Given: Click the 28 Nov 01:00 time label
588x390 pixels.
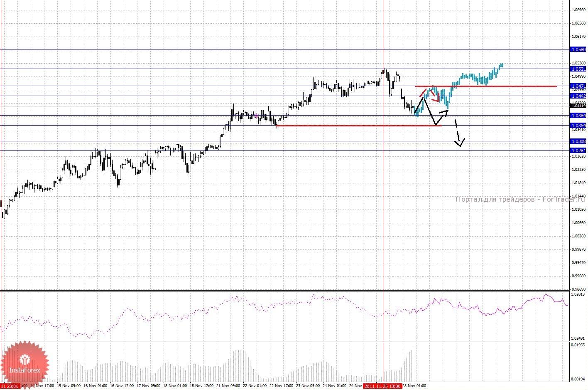Looking at the screenshot, I should tap(415, 386).
